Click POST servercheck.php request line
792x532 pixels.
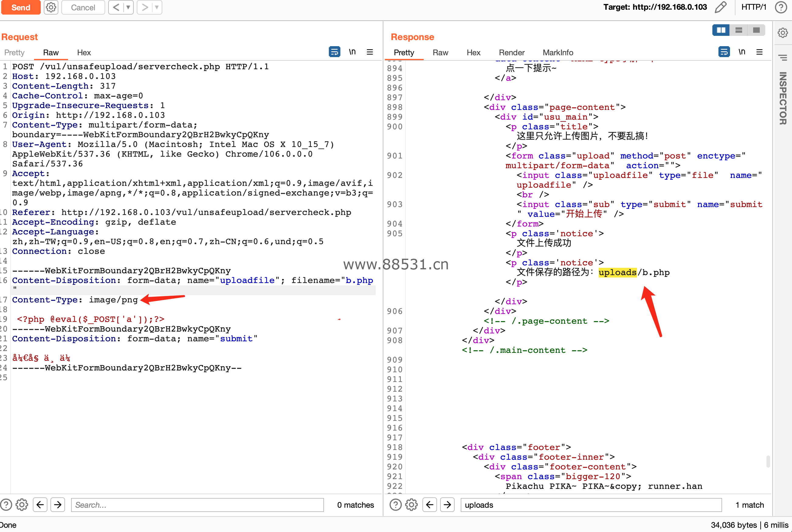click(140, 66)
